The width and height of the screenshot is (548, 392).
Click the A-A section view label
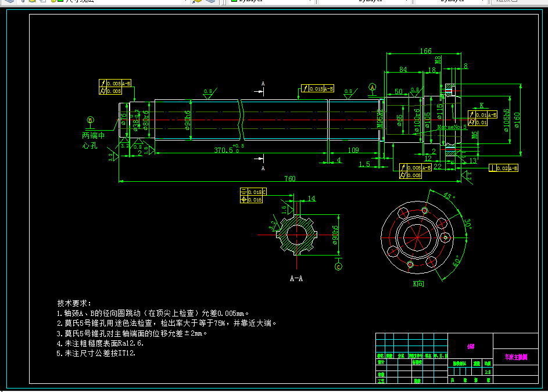(x=296, y=278)
